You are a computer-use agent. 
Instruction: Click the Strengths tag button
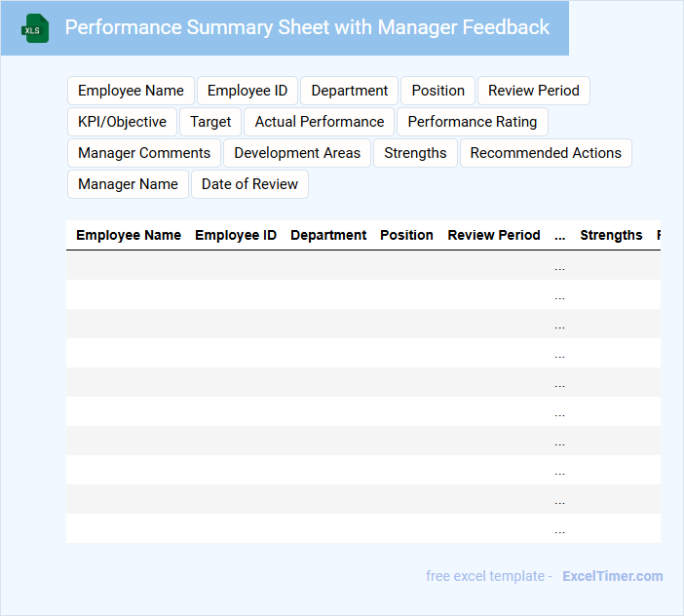point(415,153)
